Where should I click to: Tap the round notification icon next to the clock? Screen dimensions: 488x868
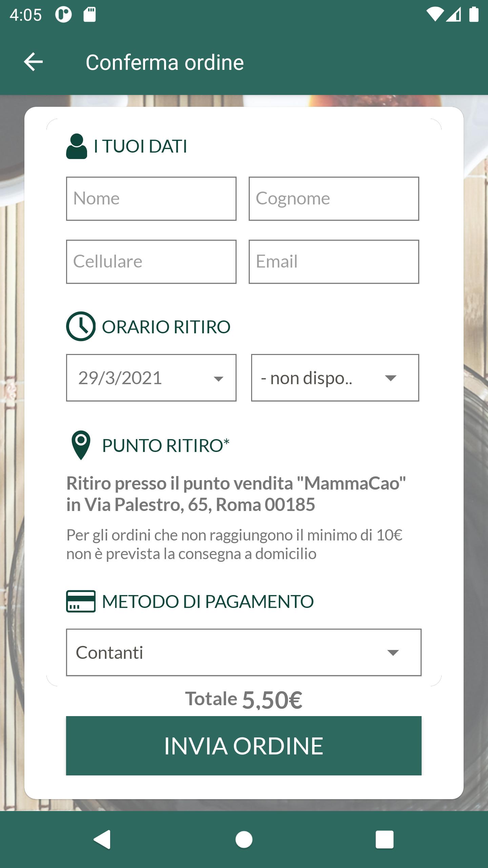pos(64,15)
